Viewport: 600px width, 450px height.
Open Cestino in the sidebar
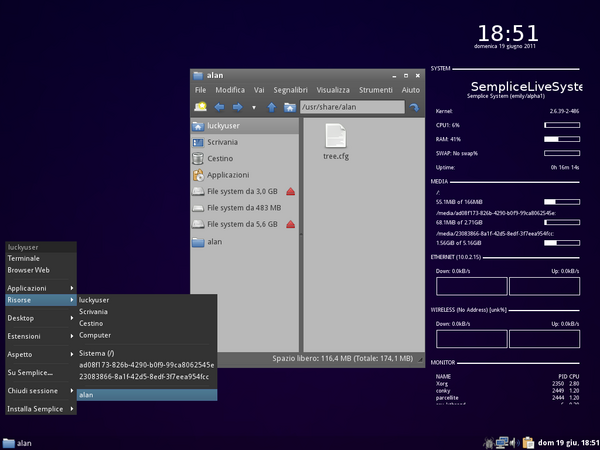(x=219, y=158)
